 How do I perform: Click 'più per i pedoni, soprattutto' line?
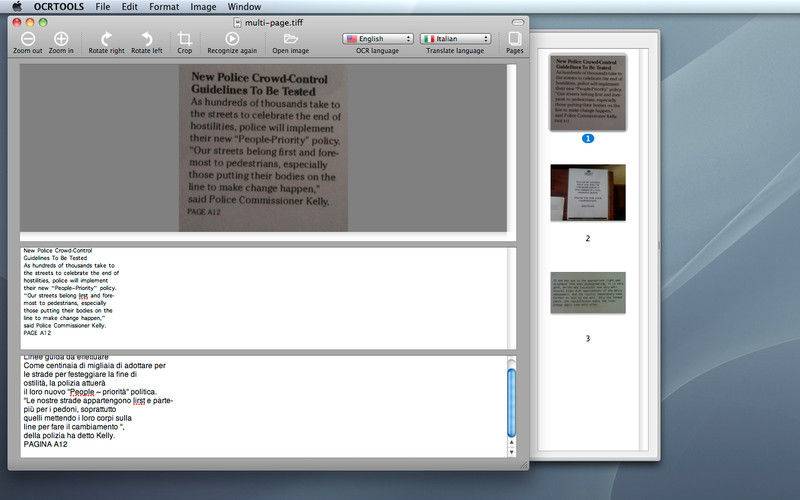coord(70,410)
